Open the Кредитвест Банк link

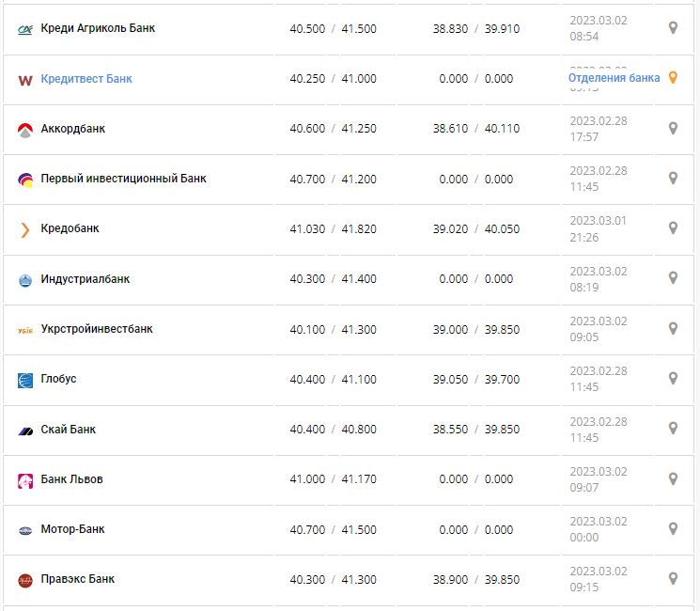(86, 79)
